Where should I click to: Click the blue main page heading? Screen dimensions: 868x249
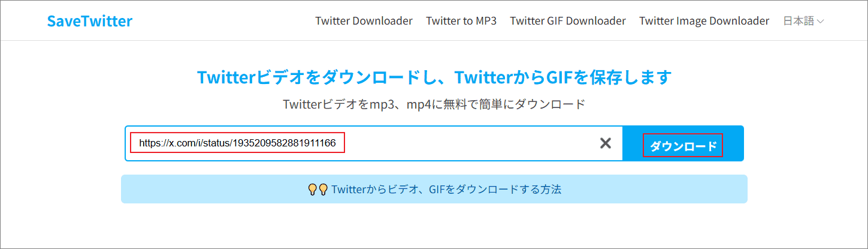(434, 77)
